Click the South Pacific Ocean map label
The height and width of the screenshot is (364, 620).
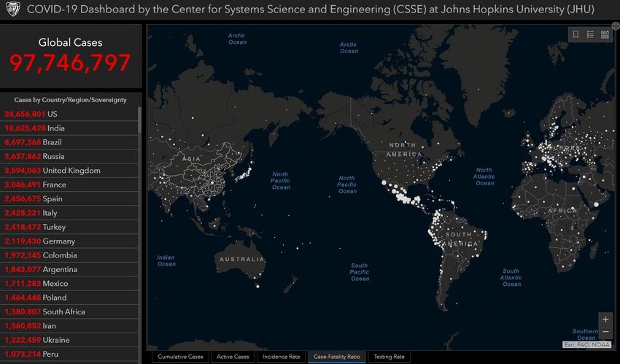click(x=360, y=272)
